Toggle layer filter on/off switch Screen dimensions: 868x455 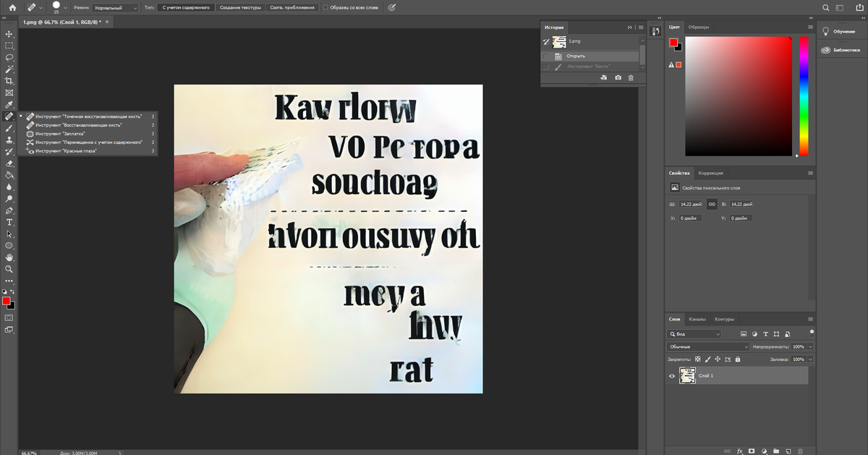pyautogui.click(x=812, y=332)
